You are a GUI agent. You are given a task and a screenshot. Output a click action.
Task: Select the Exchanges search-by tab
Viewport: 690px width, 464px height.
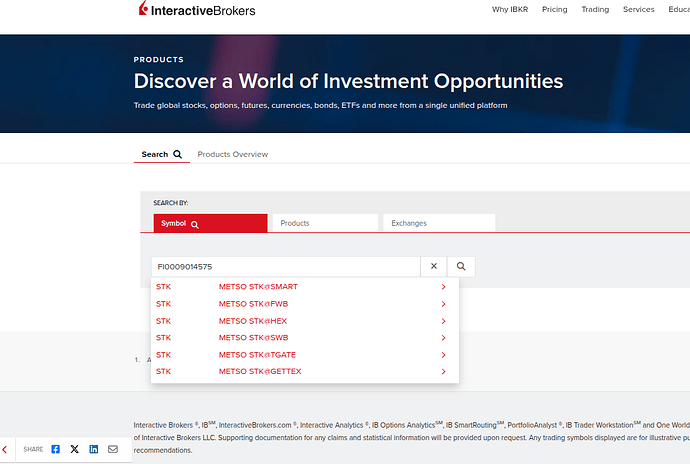pyautogui.click(x=439, y=223)
